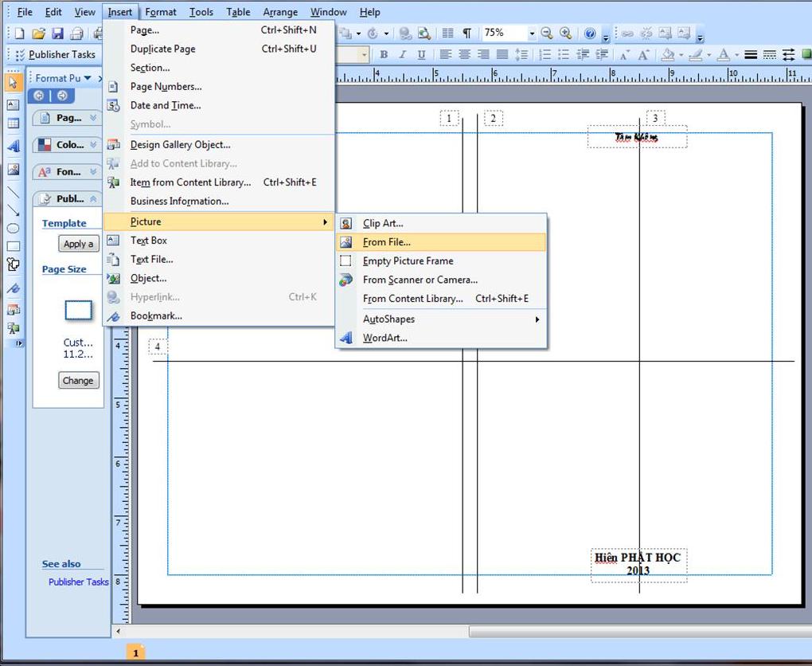Toggle Bold formatting

click(x=384, y=54)
